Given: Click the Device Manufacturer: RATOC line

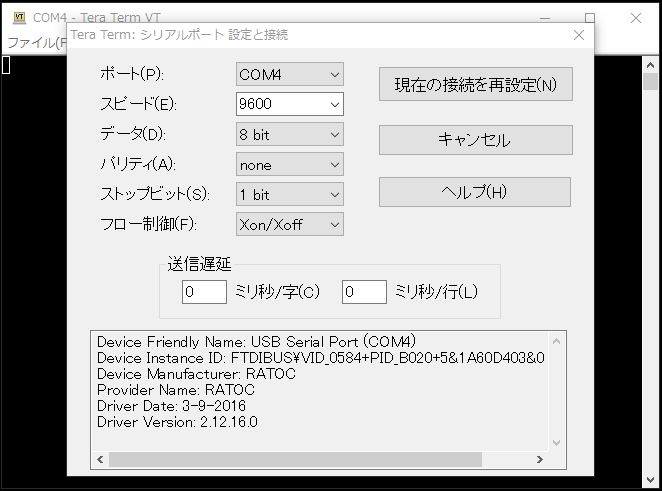Looking at the screenshot, I should (196, 374).
